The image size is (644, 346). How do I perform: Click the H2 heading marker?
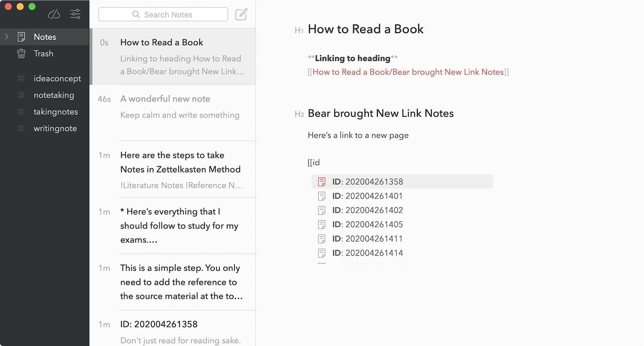tap(299, 114)
